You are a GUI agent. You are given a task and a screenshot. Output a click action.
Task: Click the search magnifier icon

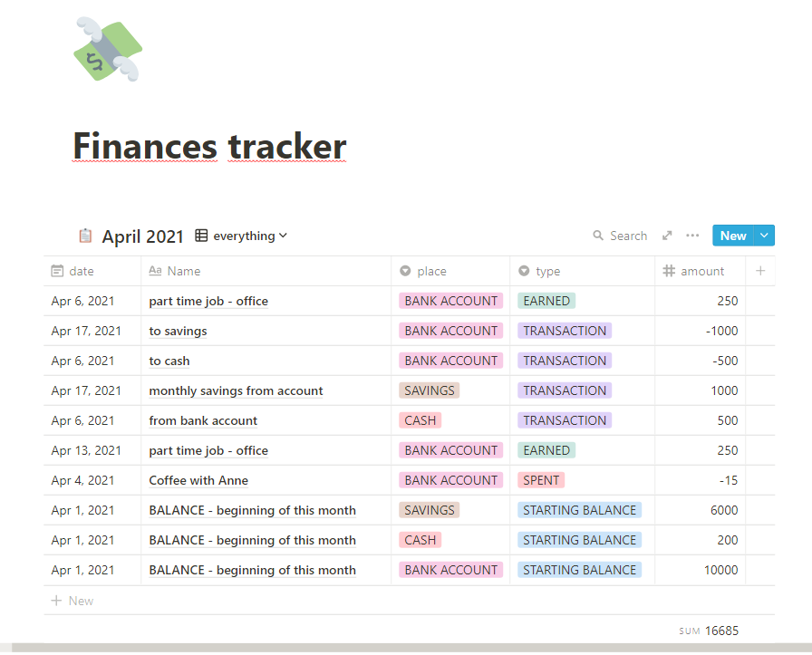(x=598, y=236)
